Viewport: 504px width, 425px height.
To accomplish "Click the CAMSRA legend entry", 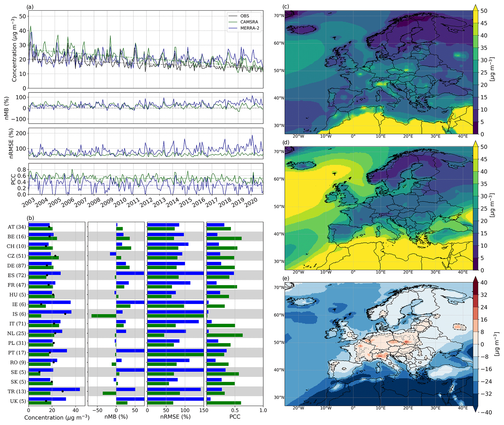I will click(249, 22).
